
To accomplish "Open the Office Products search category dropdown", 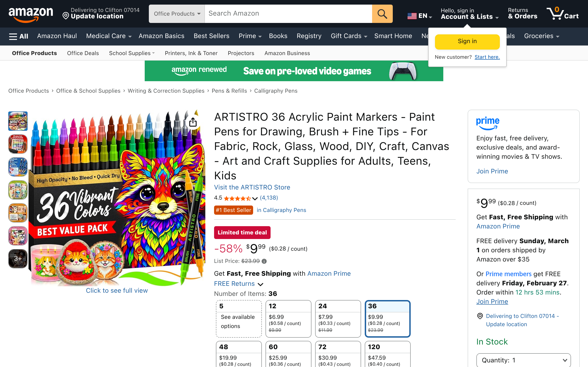I will click(177, 14).
